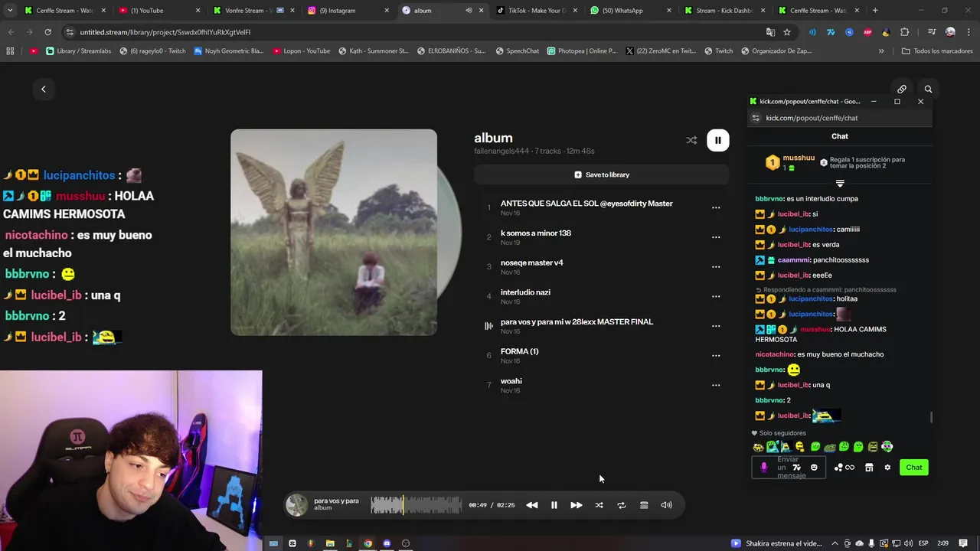Open the media control icon in toolbar
Screen dimensions: 980x551
931,32
